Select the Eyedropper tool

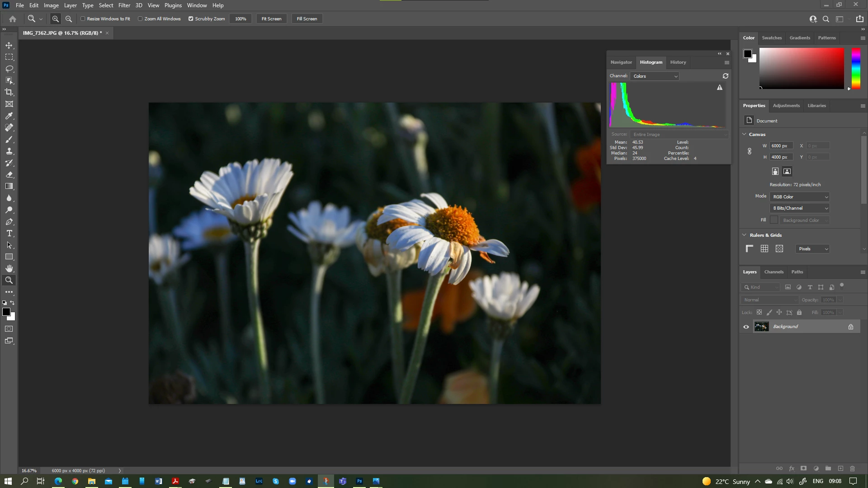(x=9, y=116)
